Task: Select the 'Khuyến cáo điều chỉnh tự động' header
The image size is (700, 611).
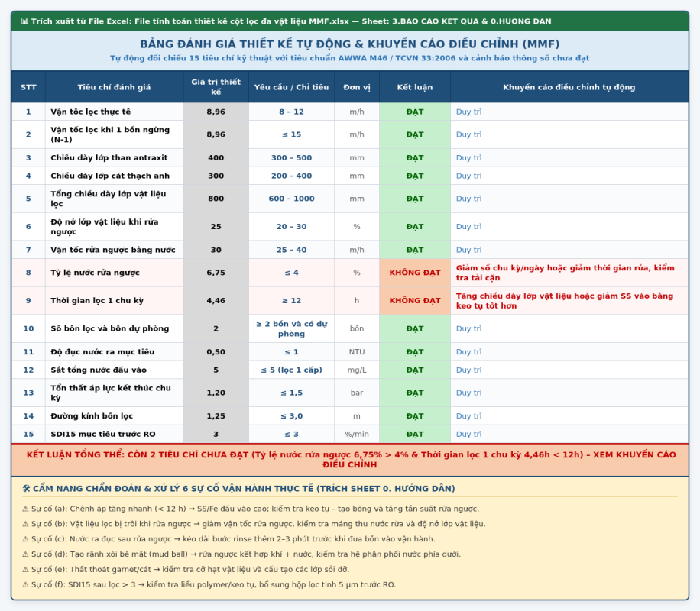Action: pos(569,87)
